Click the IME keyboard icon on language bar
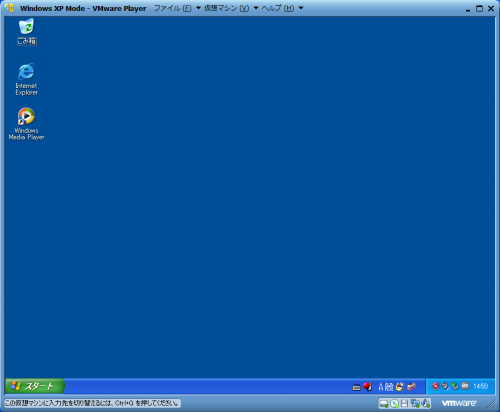Screen dimensions: 500x412 [356, 387]
